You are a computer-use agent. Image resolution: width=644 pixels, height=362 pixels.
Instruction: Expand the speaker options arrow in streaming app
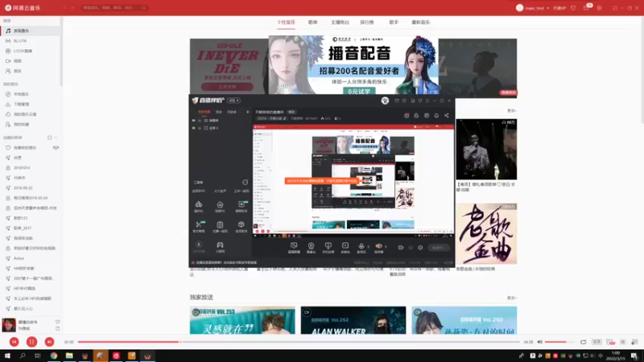(x=386, y=247)
